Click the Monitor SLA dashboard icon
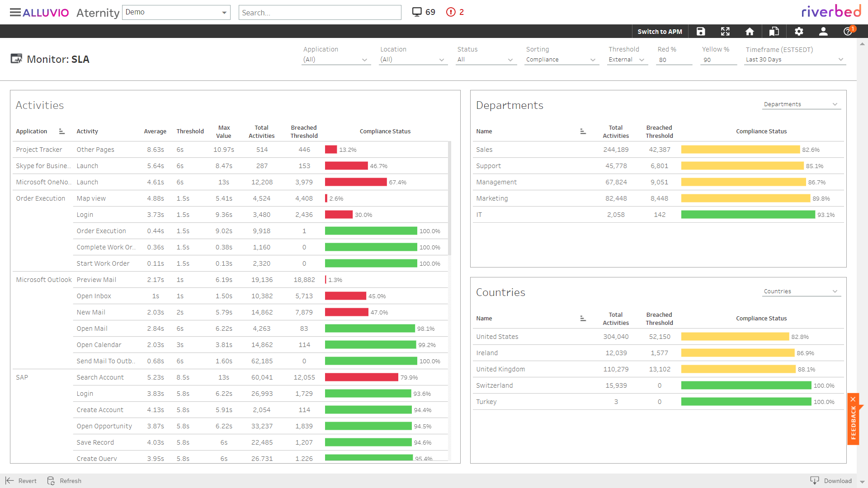868x488 pixels. coord(15,58)
